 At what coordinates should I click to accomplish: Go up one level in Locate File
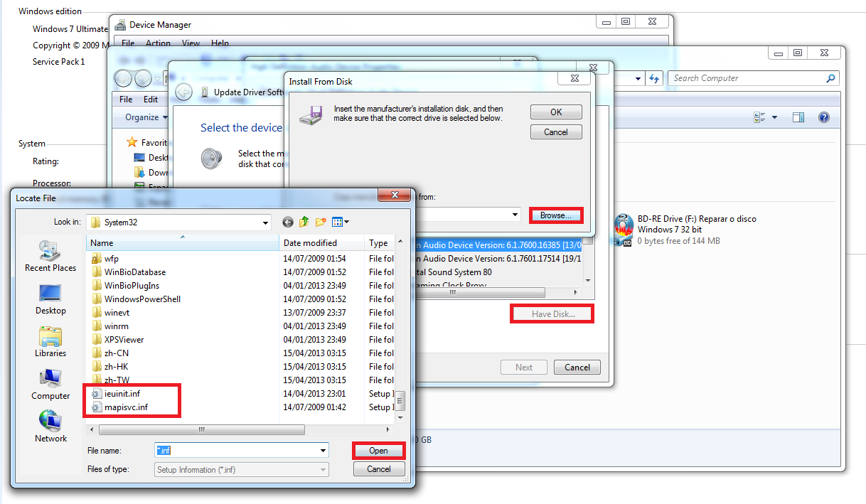point(304,222)
